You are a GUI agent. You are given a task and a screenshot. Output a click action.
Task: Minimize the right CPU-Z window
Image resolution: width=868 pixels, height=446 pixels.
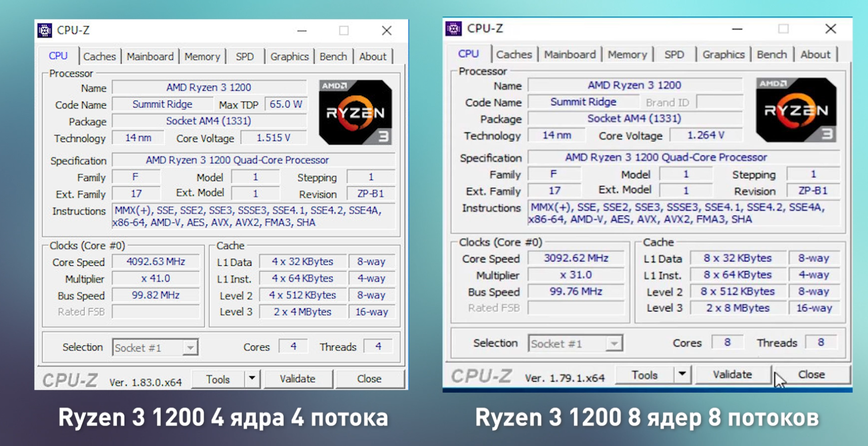(737, 29)
